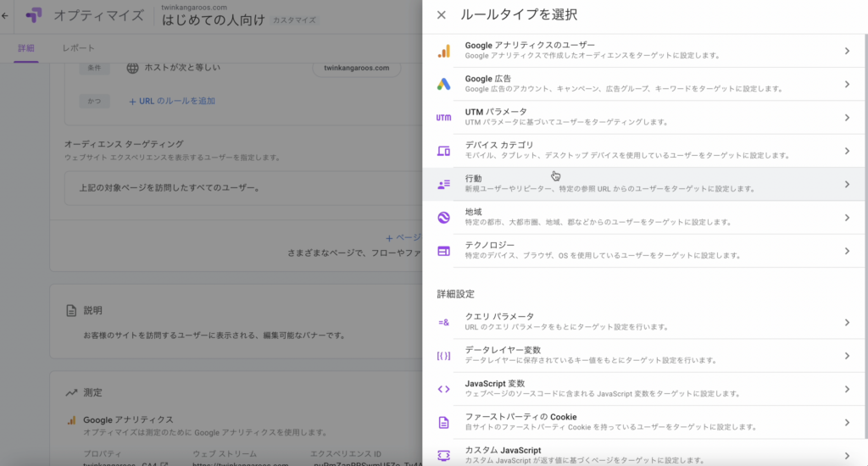
Task: Click the behavior (行動) person icon
Action: (x=443, y=185)
